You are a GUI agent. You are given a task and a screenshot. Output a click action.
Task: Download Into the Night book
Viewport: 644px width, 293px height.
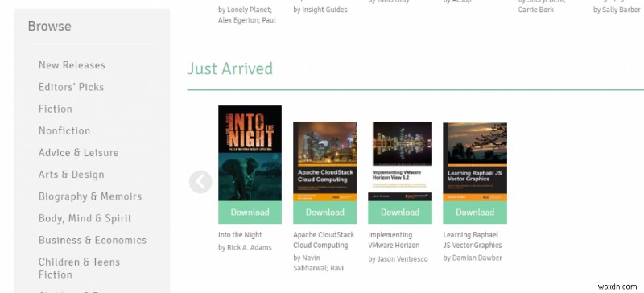[250, 213]
